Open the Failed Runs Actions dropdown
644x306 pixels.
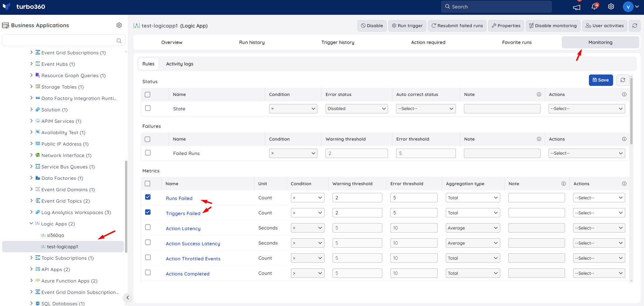click(587, 153)
